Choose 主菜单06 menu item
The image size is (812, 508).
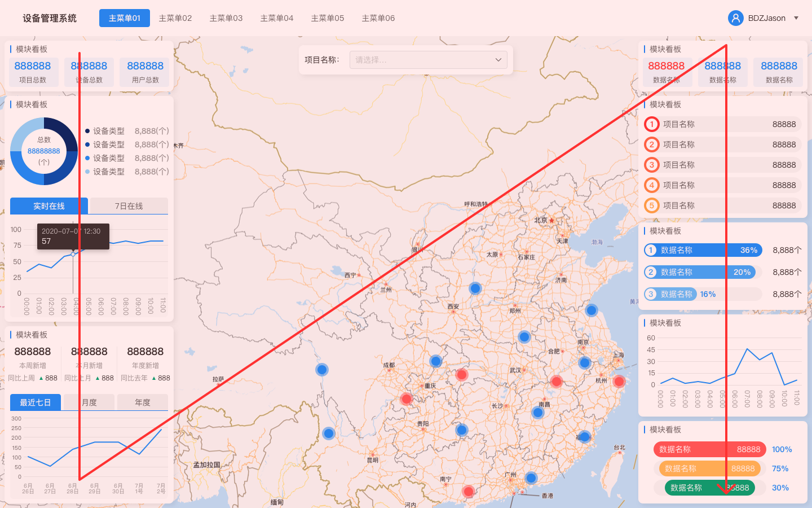point(378,18)
